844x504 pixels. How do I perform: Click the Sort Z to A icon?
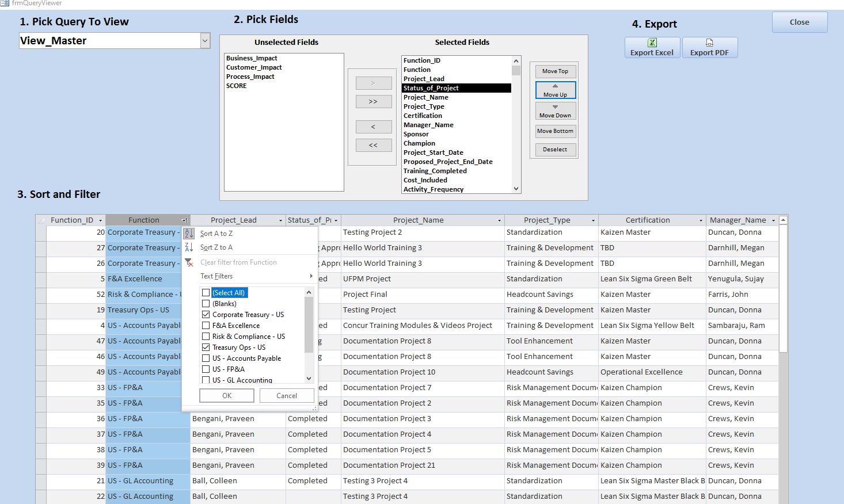(189, 247)
